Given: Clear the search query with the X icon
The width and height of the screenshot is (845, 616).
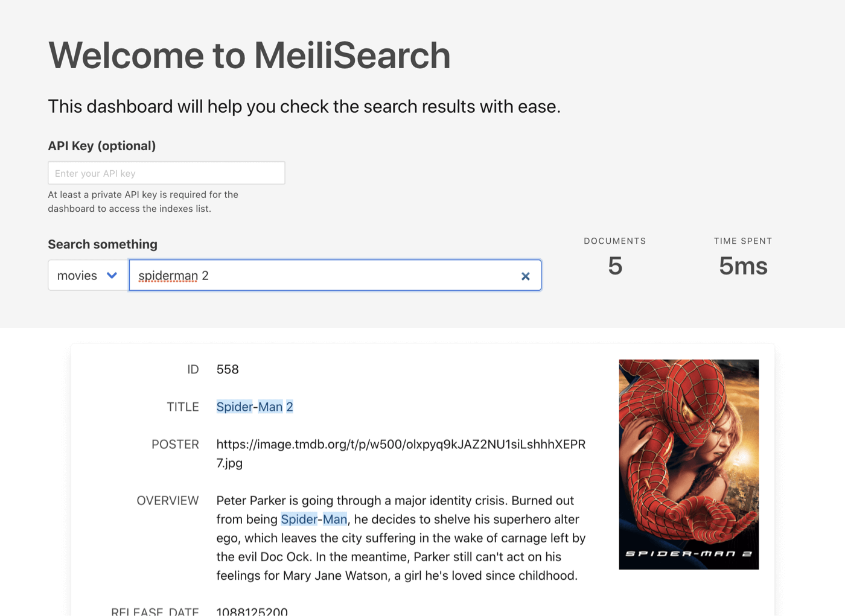Looking at the screenshot, I should pyautogui.click(x=525, y=276).
